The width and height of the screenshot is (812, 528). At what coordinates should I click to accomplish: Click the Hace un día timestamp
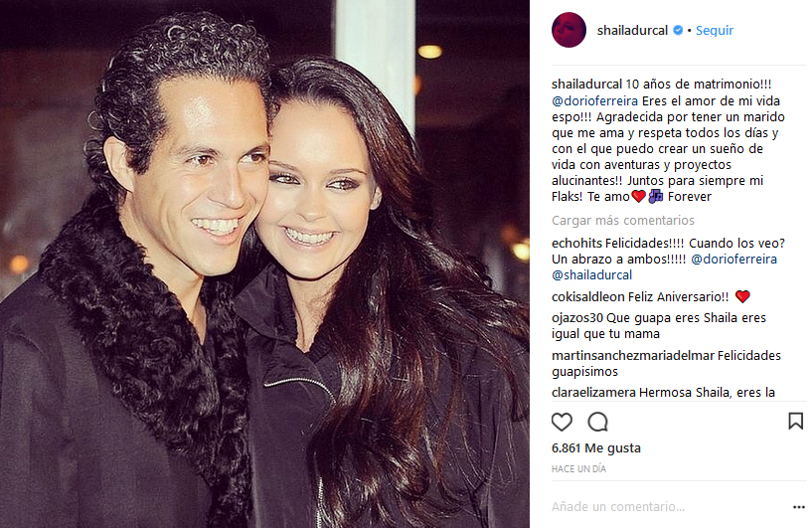[578, 469]
